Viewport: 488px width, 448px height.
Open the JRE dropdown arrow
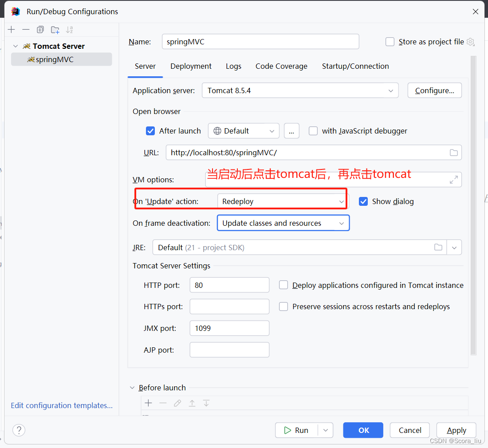point(454,248)
